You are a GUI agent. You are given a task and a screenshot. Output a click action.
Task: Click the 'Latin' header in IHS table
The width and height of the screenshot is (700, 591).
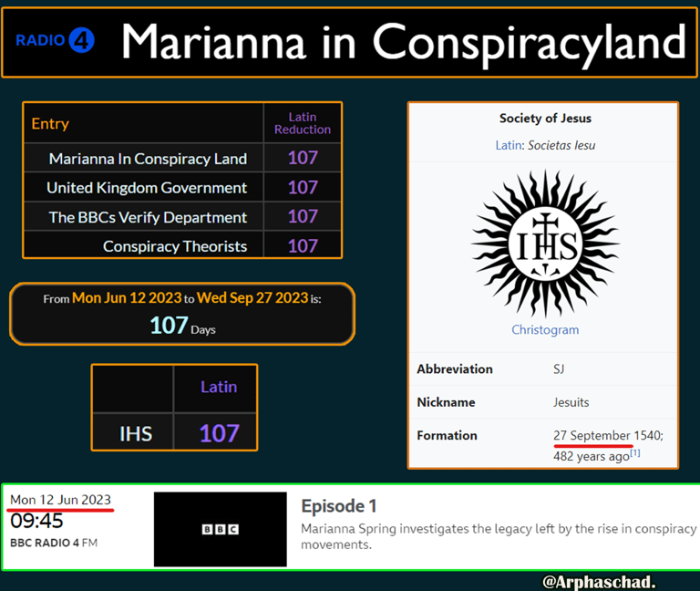click(219, 387)
